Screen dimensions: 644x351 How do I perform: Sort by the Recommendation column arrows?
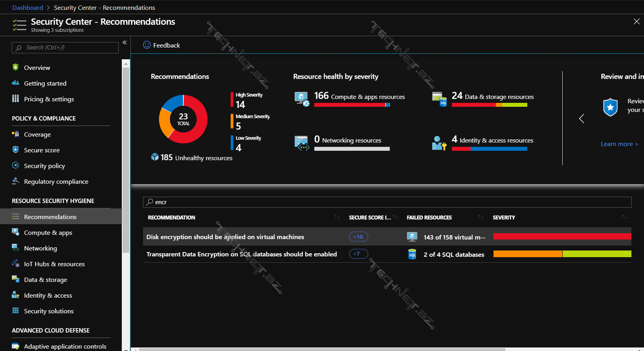click(x=337, y=217)
